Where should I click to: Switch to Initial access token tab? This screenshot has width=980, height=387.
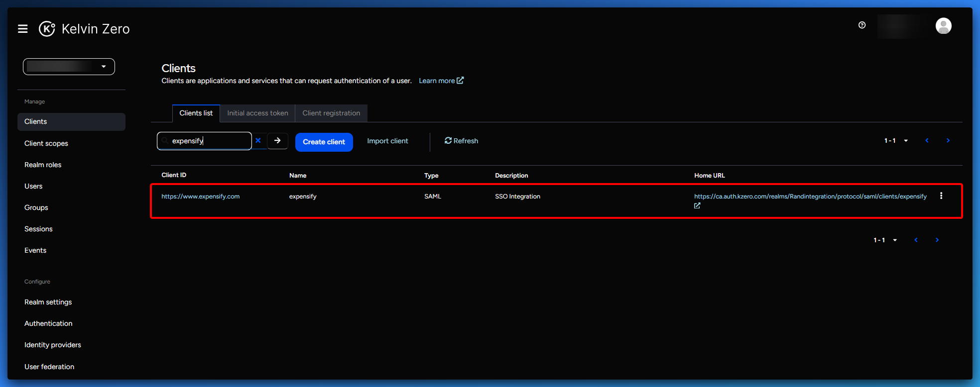tap(257, 113)
